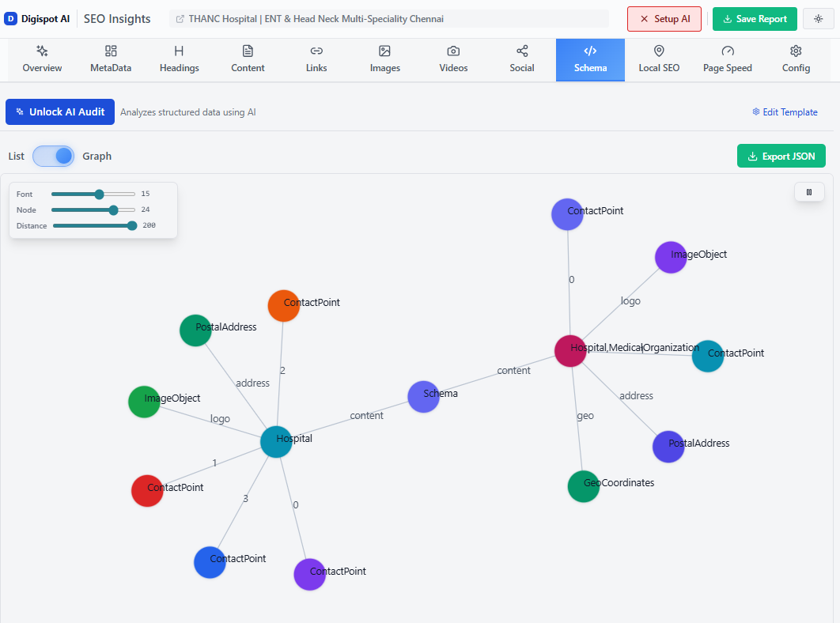This screenshot has width=840, height=623.
Task: Toggle the theme with the sun icon
Action: point(818,18)
